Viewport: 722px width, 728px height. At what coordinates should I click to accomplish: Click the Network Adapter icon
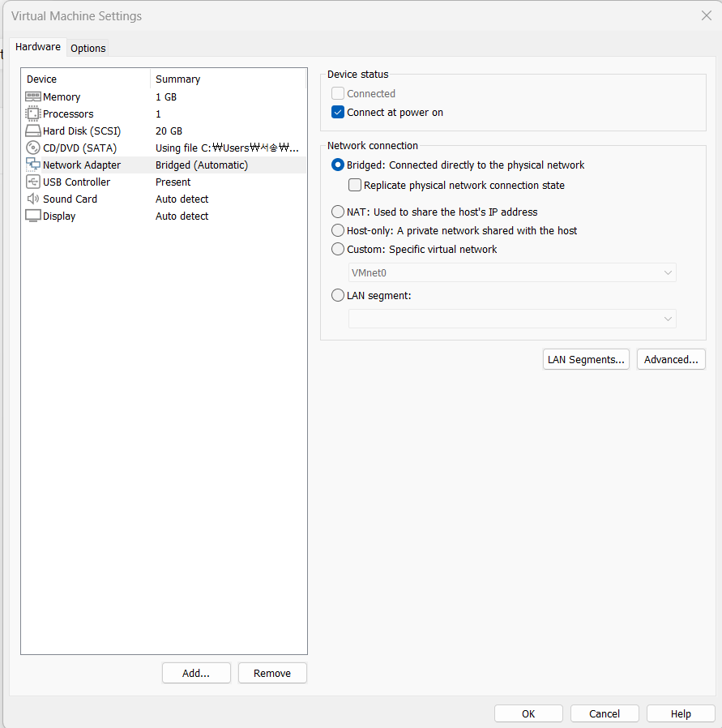point(33,165)
